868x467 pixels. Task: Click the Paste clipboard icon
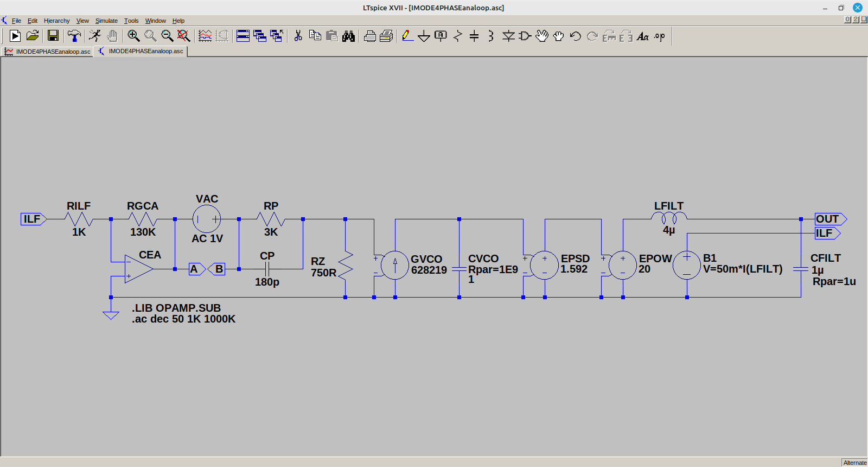click(x=331, y=36)
